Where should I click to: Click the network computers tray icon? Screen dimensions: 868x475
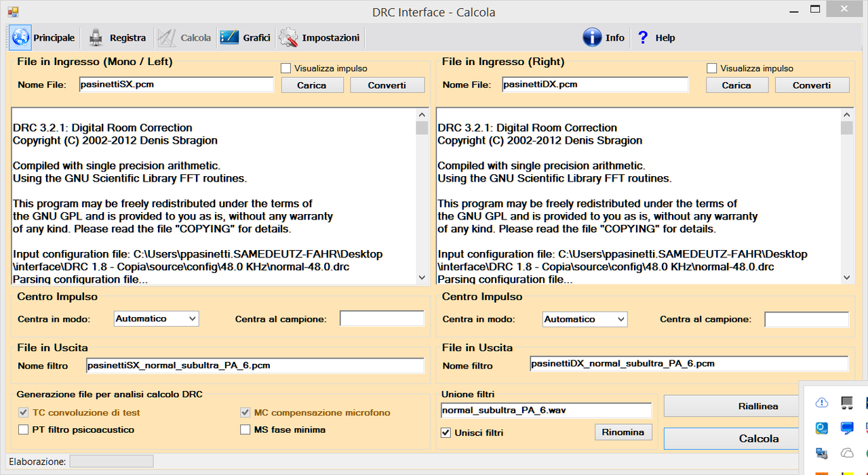(x=821, y=453)
